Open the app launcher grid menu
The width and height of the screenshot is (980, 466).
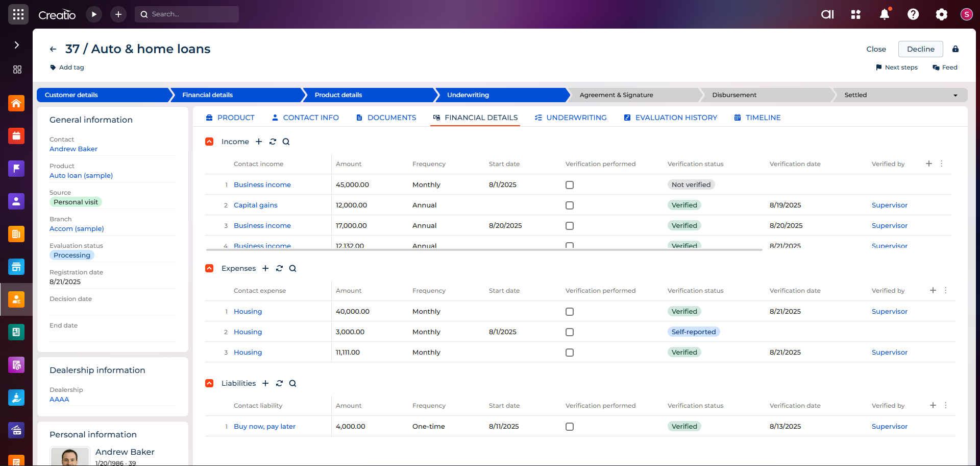tap(18, 14)
